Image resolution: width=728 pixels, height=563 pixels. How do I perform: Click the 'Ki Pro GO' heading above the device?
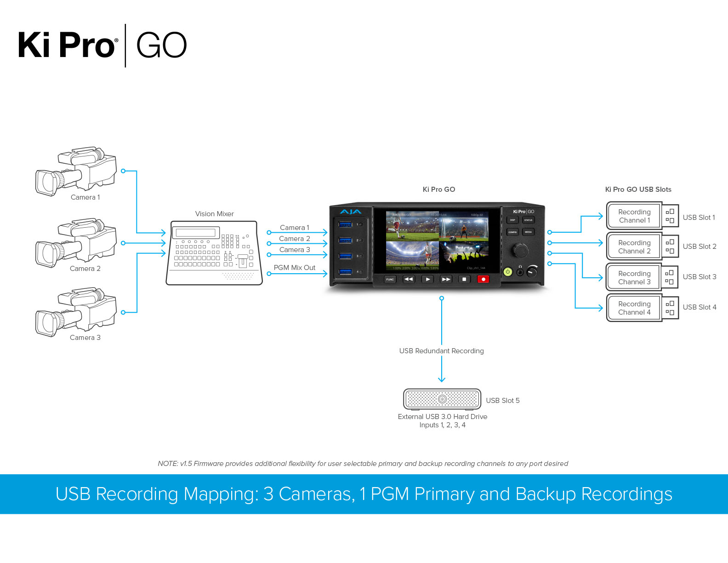point(439,190)
